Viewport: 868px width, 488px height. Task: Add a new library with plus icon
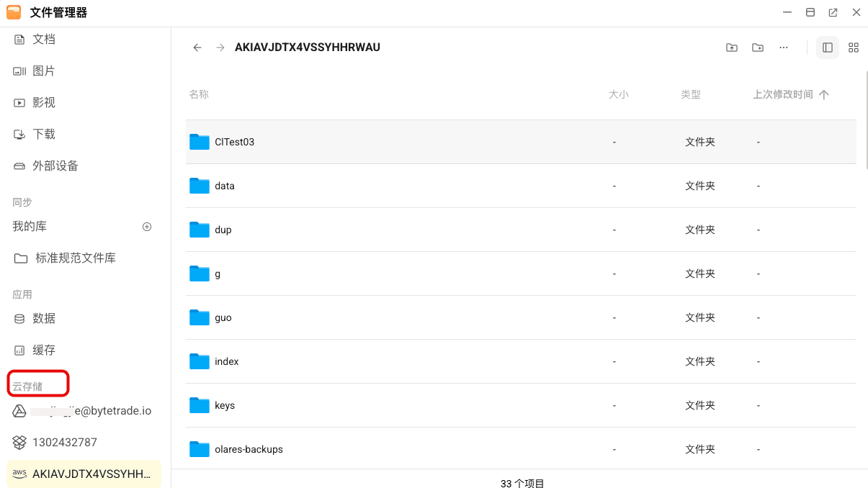[x=147, y=227]
